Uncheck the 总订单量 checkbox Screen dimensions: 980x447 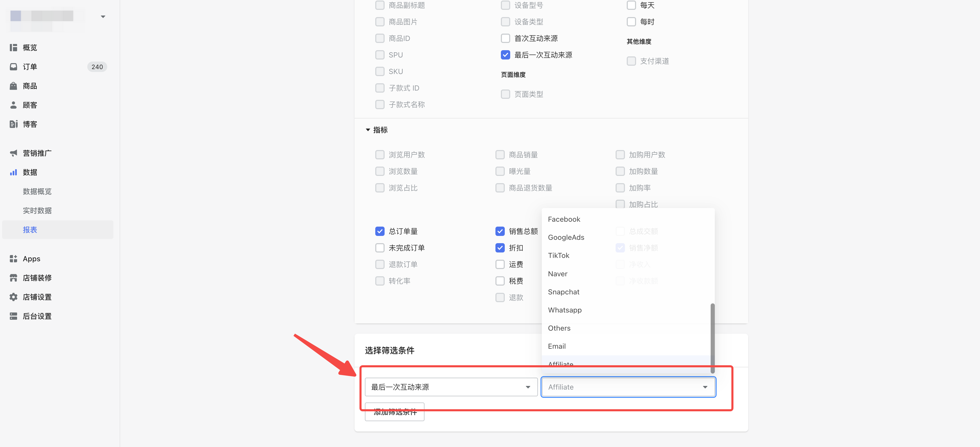pyautogui.click(x=380, y=231)
